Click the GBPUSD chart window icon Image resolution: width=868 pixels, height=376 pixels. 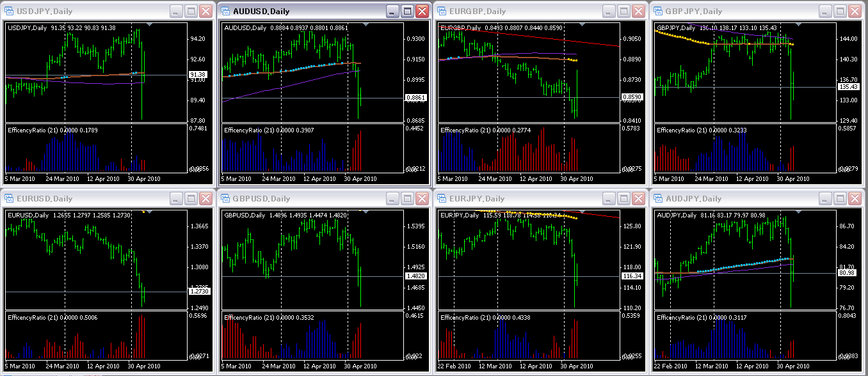226,199
